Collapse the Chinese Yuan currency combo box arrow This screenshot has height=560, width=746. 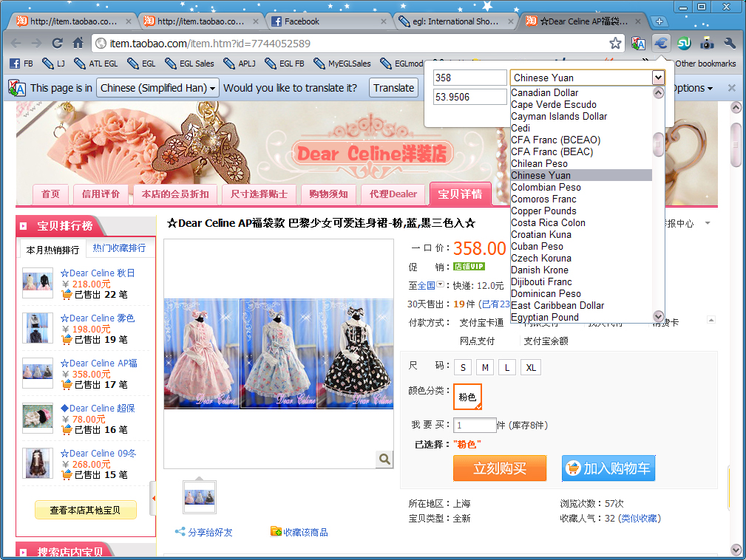pyautogui.click(x=658, y=78)
